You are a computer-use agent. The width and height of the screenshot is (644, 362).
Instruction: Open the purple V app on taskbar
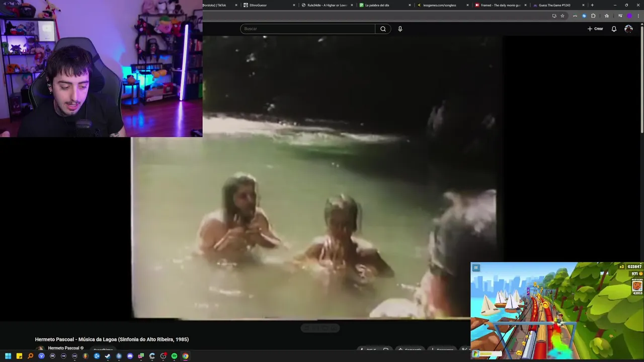click(x=41, y=356)
